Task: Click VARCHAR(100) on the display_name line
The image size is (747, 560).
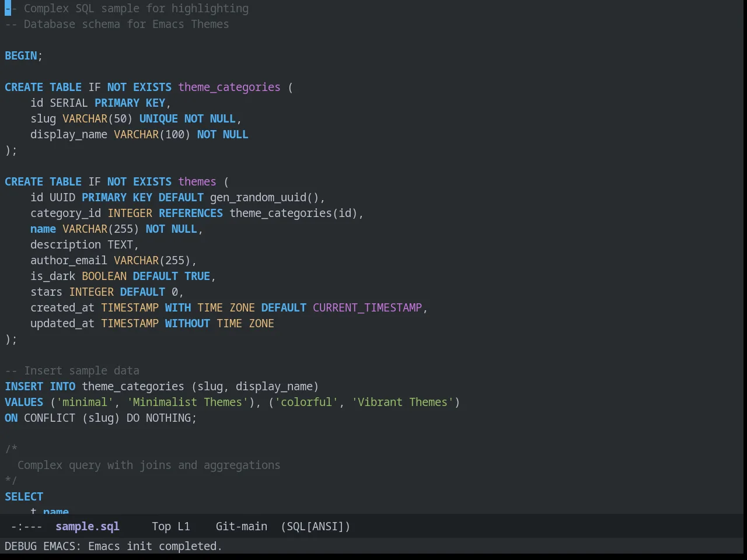Action: pyautogui.click(x=152, y=134)
